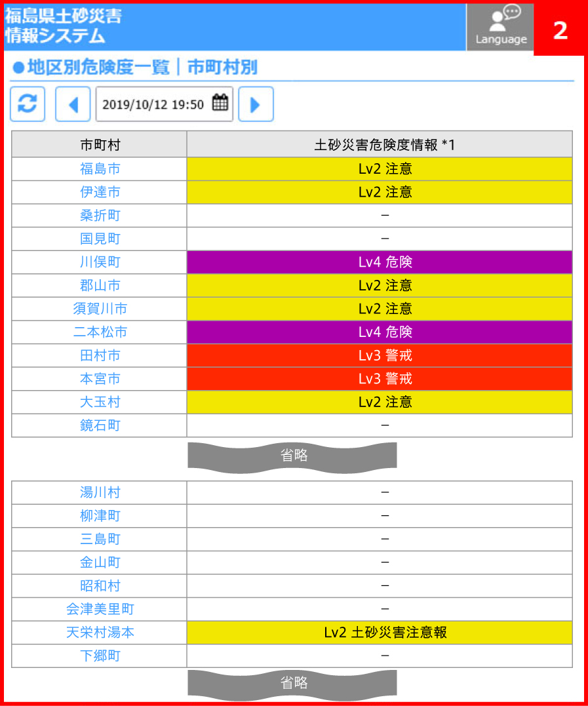Select the 柳津町 link
Image resolution: width=588 pixels, height=706 pixels.
[x=100, y=516]
